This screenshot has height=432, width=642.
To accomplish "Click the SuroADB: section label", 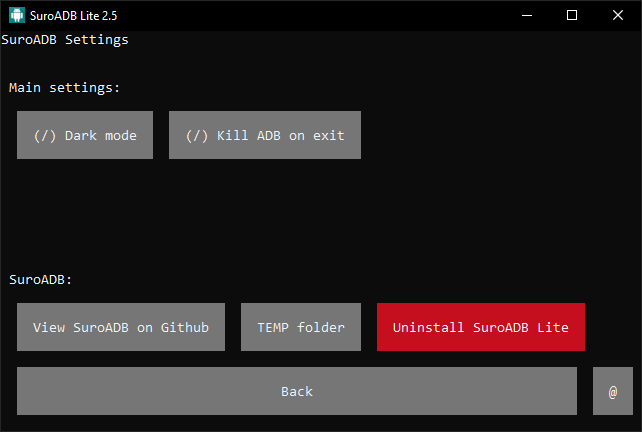I will coord(41,280).
